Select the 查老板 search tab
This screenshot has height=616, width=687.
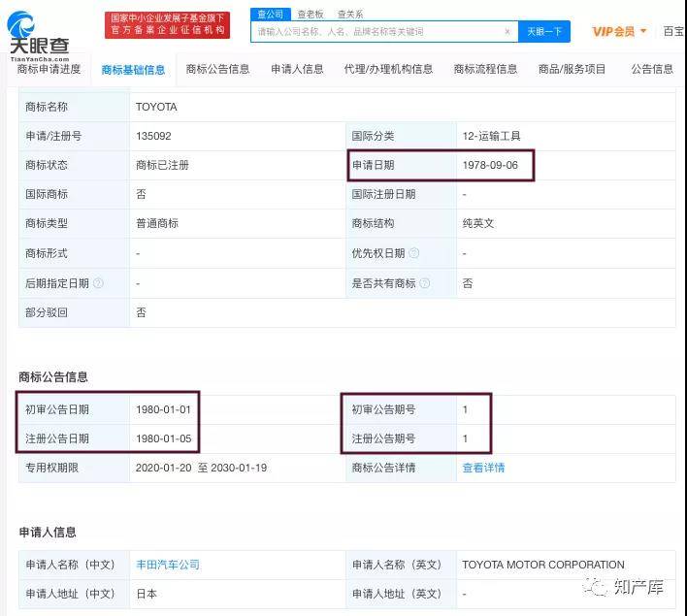coord(311,15)
